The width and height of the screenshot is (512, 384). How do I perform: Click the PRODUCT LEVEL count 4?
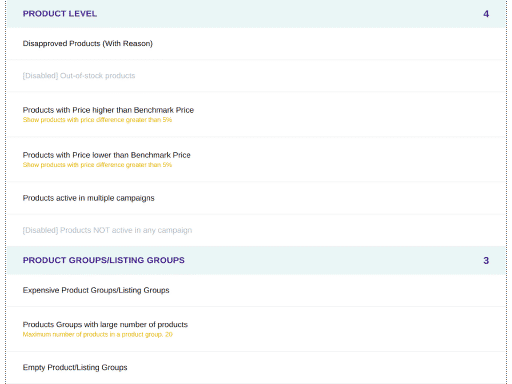(486, 14)
